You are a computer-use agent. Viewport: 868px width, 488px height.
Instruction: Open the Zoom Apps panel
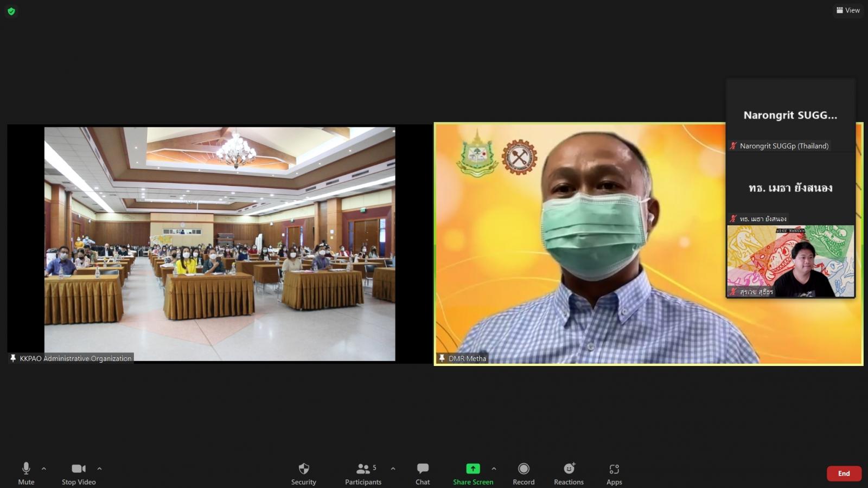(614, 473)
